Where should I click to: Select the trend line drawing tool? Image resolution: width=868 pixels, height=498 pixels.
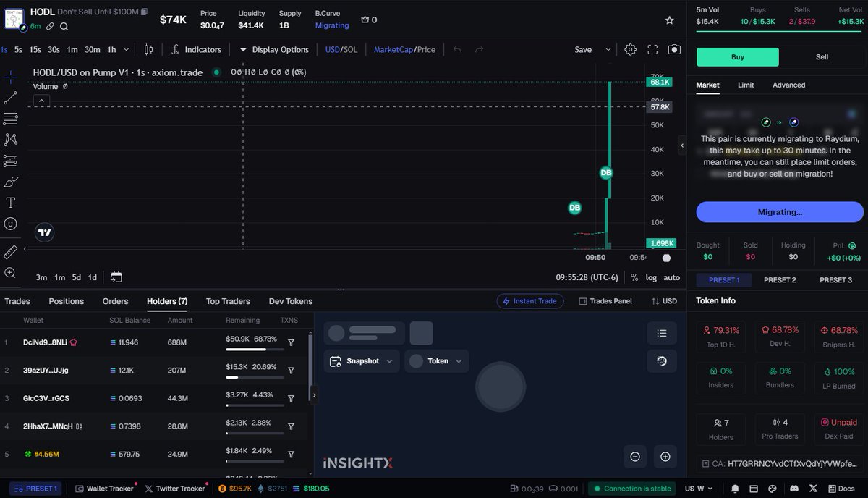pyautogui.click(x=10, y=97)
